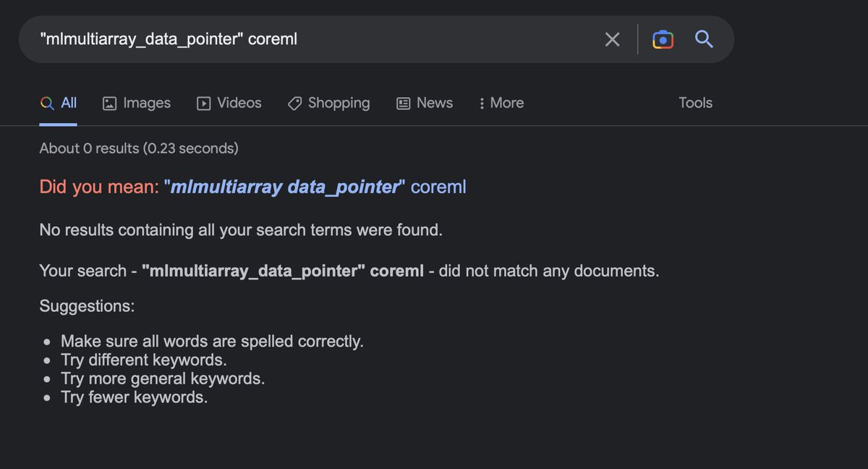Follow the suggested "mlmultiarray data_pointer" coreml link
The image size is (868, 469).
coord(315,187)
